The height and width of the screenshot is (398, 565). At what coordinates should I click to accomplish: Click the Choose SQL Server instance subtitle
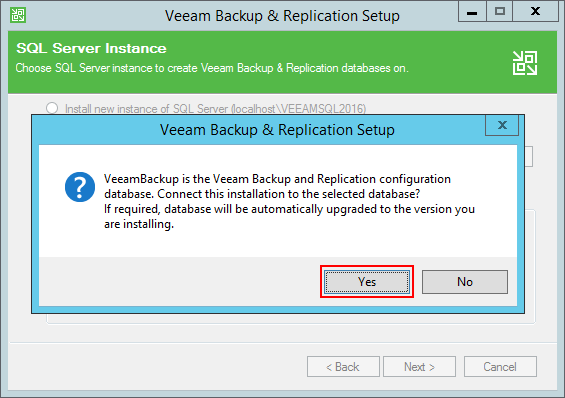click(x=212, y=68)
